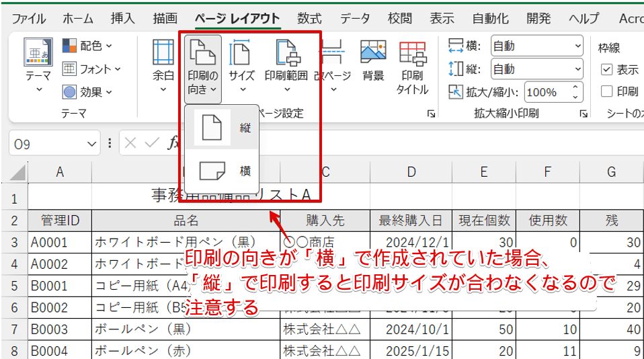Switch to the データ tab
The width and height of the screenshot is (644, 359).
tap(355, 18)
